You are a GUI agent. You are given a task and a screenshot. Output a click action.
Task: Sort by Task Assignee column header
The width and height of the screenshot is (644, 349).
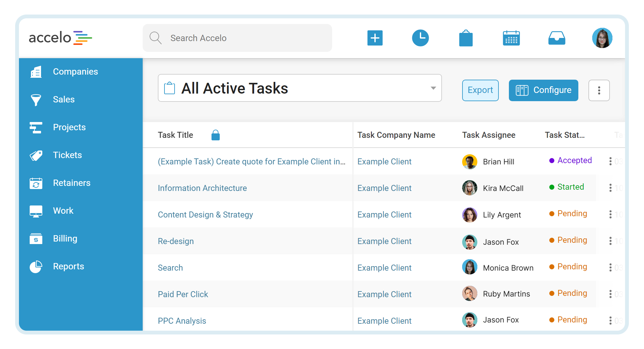click(488, 135)
